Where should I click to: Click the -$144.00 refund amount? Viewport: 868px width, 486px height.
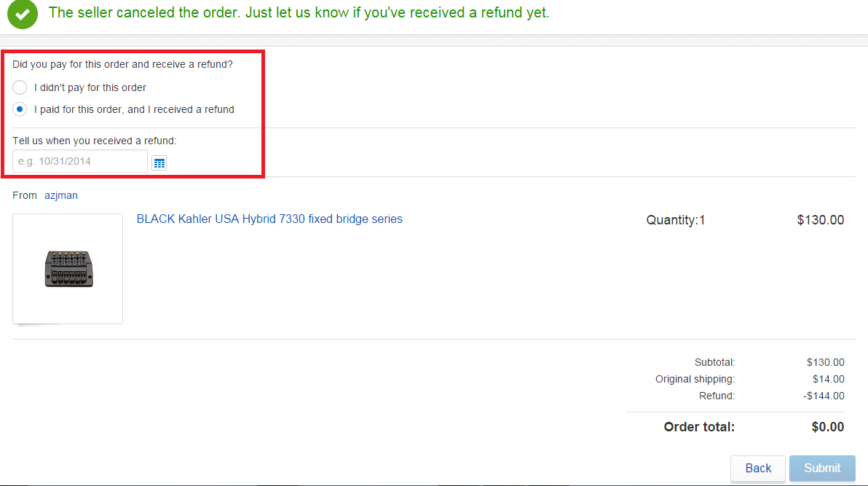click(824, 396)
